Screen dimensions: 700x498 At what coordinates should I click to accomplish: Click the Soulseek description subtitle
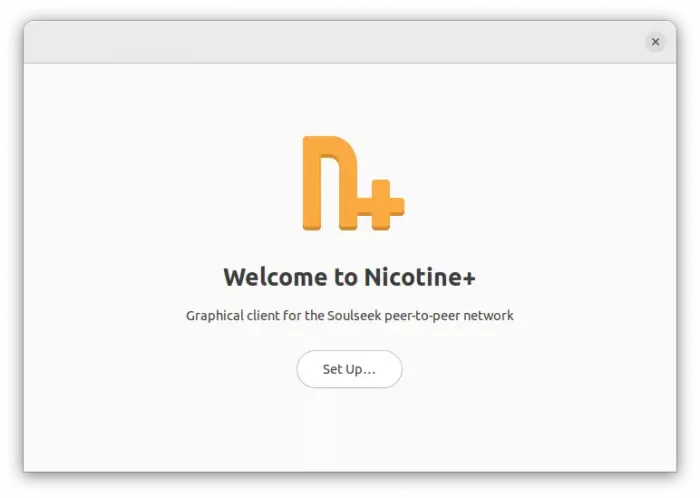pos(349,315)
